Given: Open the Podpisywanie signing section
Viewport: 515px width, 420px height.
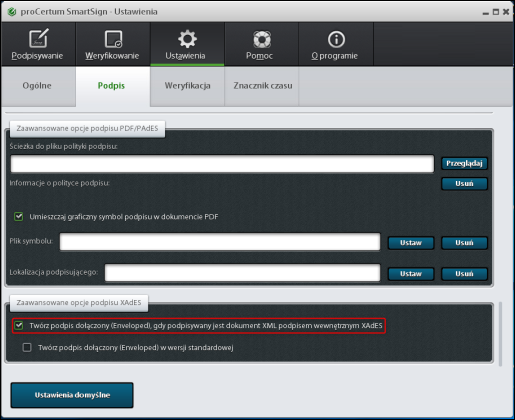Looking at the screenshot, I should (x=38, y=44).
